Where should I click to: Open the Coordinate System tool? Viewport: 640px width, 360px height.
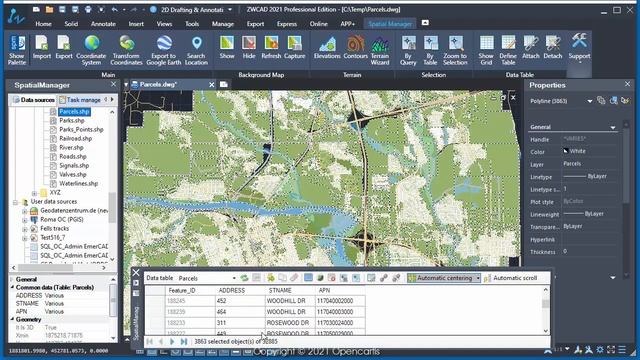[91, 50]
